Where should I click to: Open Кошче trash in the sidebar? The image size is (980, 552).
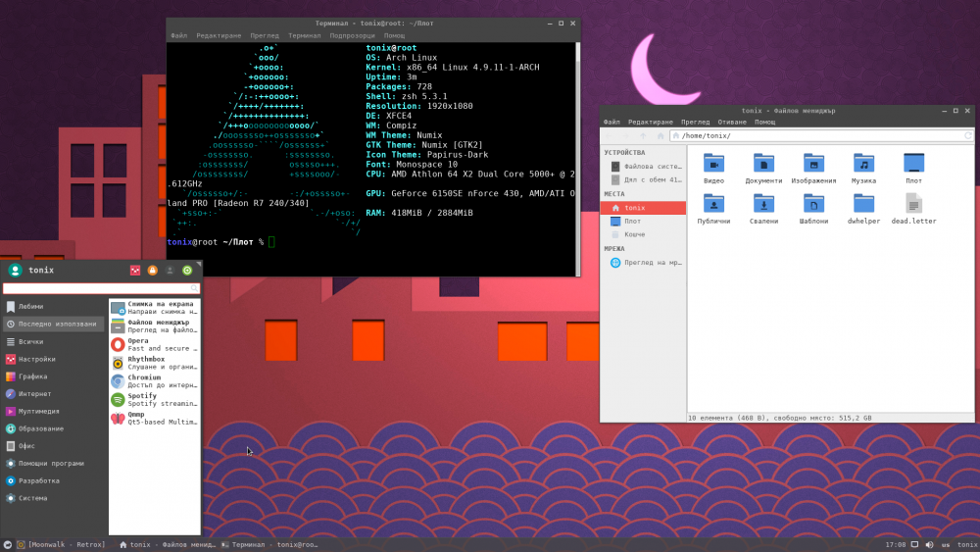pyautogui.click(x=643, y=234)
